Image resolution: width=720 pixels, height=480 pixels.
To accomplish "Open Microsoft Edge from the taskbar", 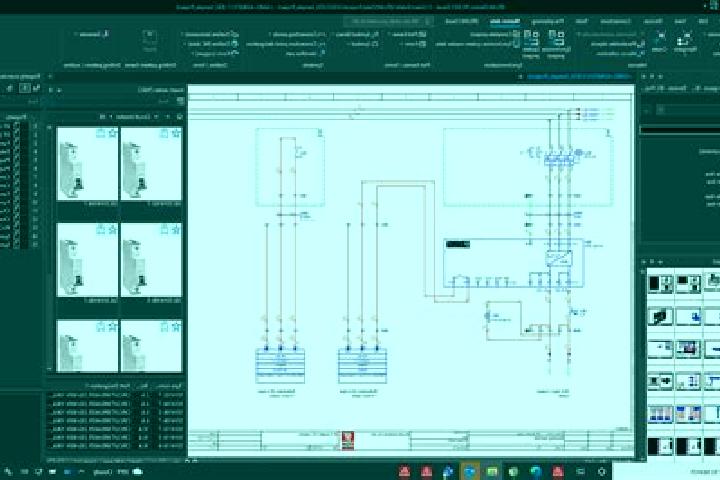I will [x=535, y=471].
